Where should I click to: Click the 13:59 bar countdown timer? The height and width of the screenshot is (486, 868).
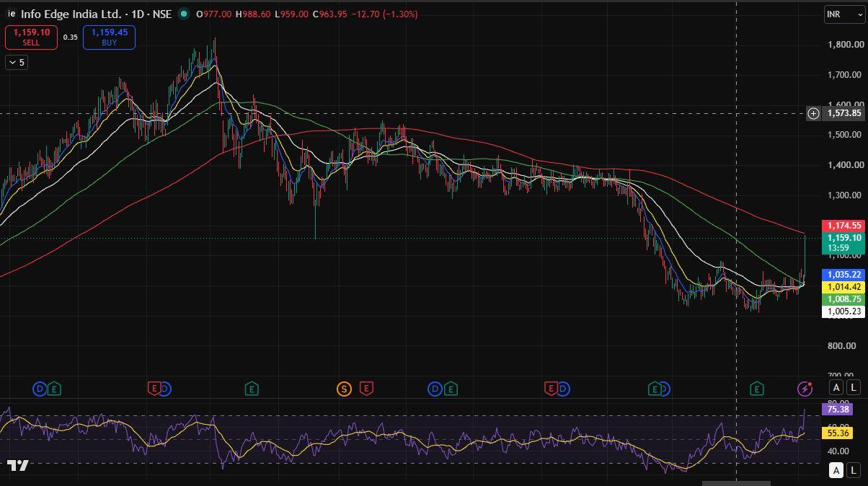coord(838,248)
